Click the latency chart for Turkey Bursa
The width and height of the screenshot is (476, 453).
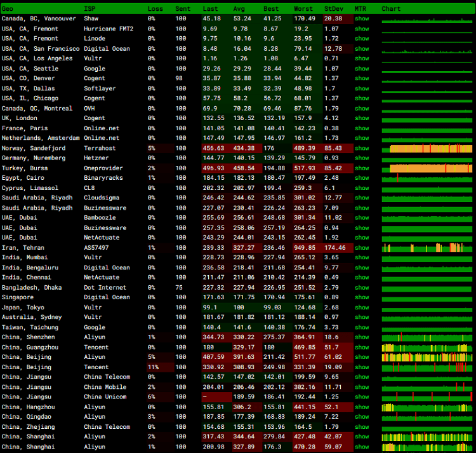coord(427,168)
